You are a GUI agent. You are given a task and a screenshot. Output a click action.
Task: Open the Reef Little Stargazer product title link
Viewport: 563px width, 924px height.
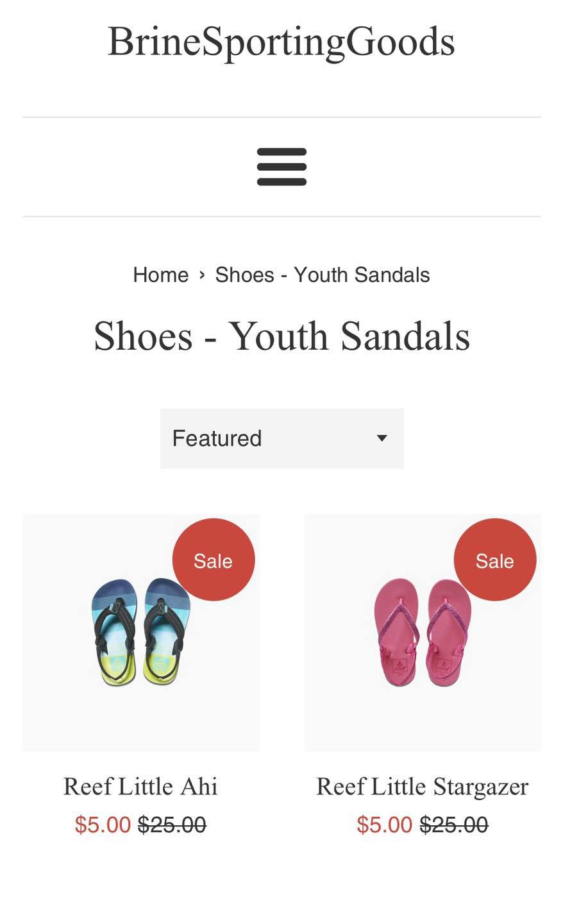[422, 786]
